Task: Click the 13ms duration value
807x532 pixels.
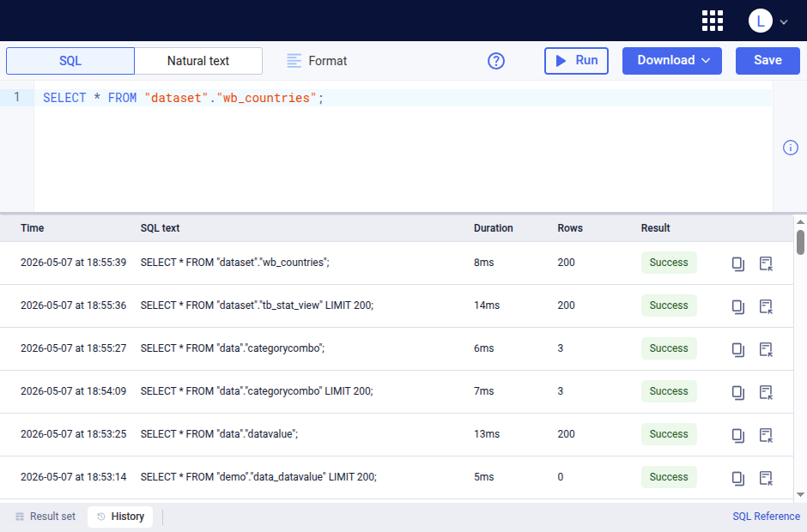Action: [487, 434]
